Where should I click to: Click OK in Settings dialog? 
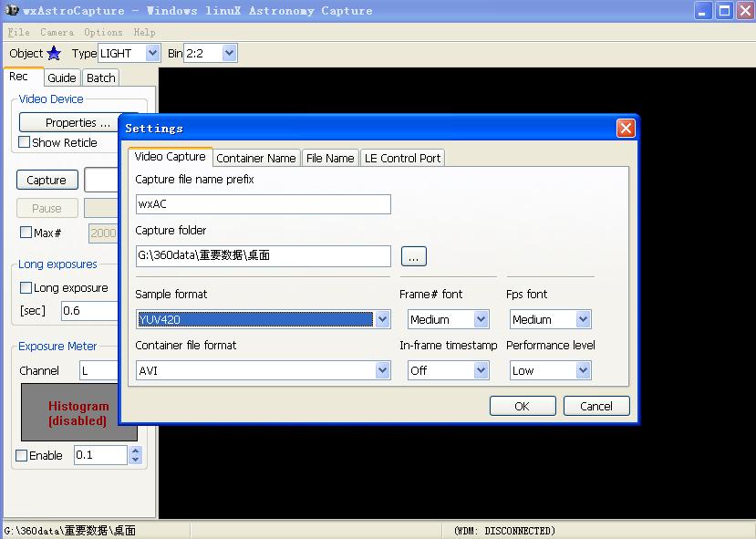click(x=523, y=406)
